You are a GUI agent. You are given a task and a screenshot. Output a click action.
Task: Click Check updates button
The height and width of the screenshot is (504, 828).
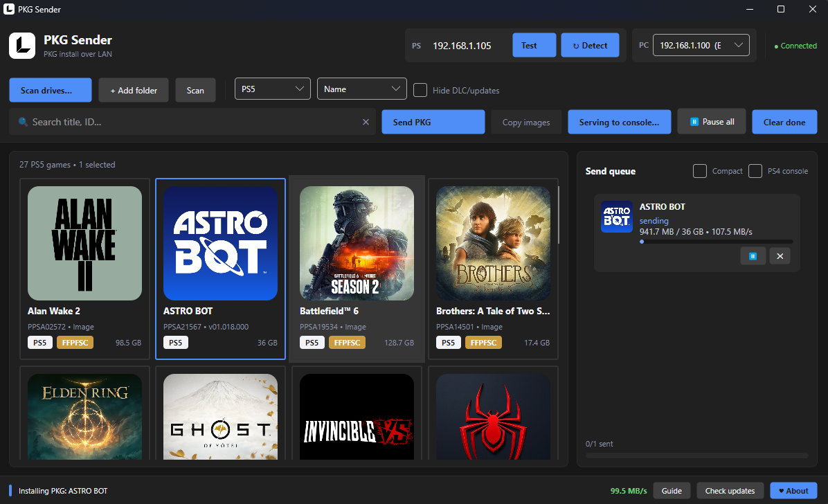[730, 491]
